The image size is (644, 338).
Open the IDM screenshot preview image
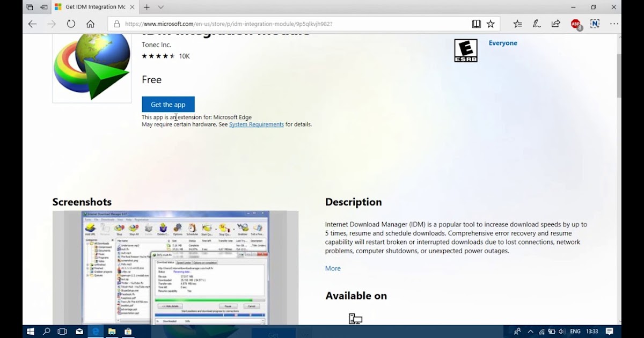coord(175,268)
